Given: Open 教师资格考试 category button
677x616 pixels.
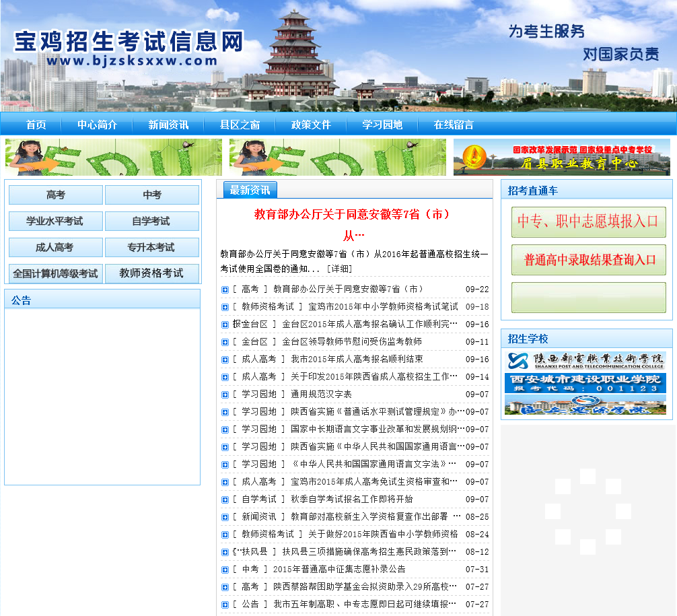Looking at the screenshot, I should (x=152, y=273).
